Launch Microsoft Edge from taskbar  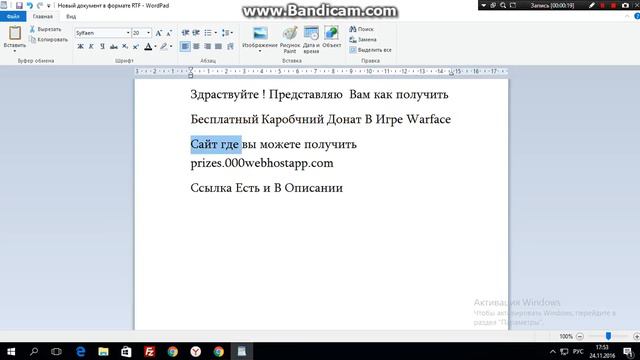point(80,351)
